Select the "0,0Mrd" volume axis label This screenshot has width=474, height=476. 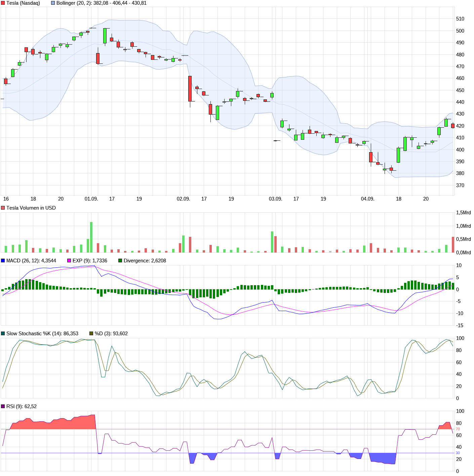[x=464, y=253]
